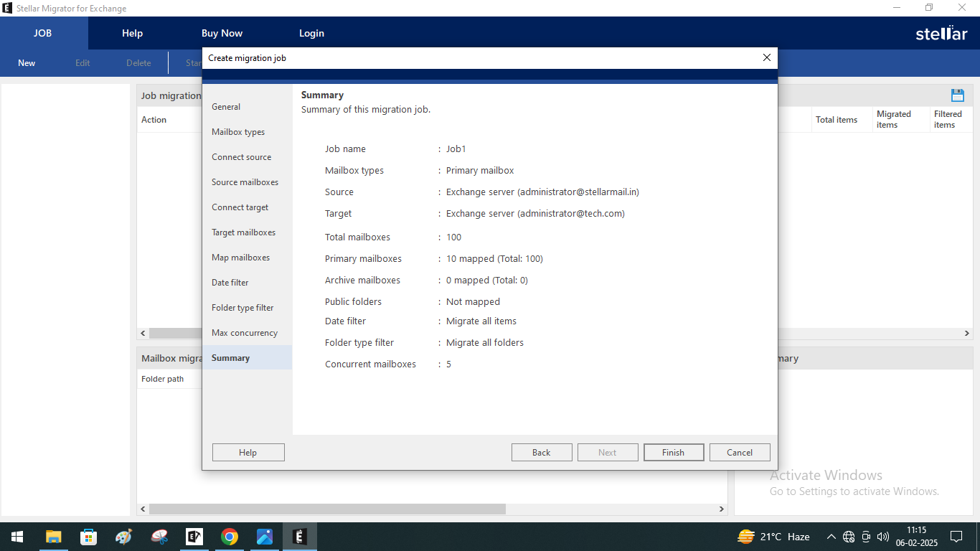Screen dimensions: 980x551
Task: Open Snipping Tool from taskbar
Action: 159,537
